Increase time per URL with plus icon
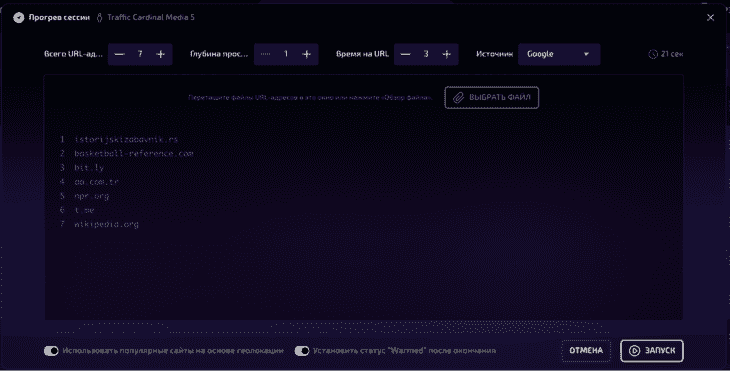This screenshot has width=730, height=371. pyautogui.click(x=446, y=54)
